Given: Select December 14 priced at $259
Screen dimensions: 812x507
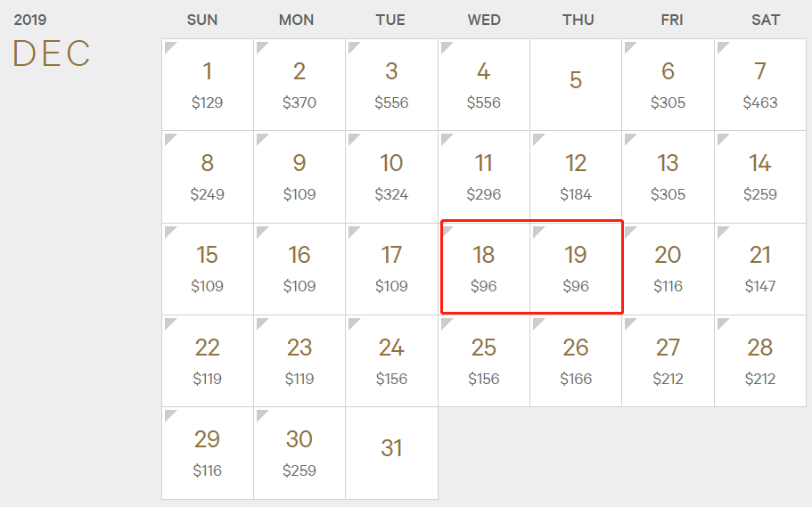Looking at the screenshot, I should pos(760,177).
